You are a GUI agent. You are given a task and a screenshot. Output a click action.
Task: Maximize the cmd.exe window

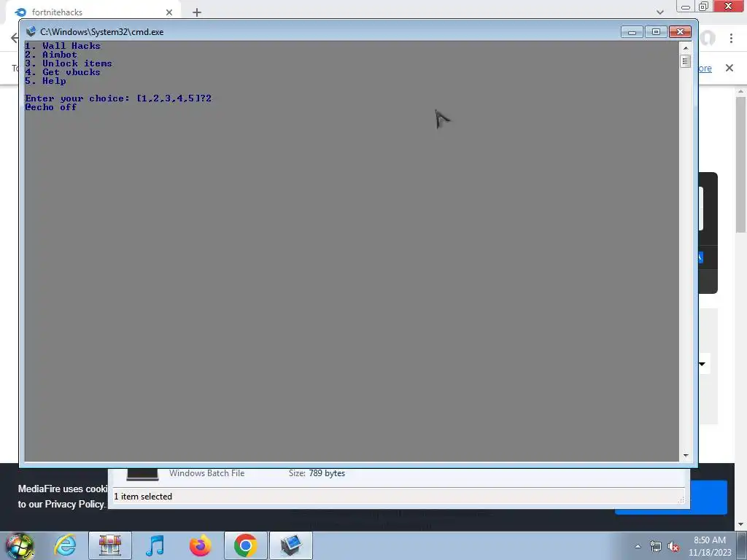(656, 32)
